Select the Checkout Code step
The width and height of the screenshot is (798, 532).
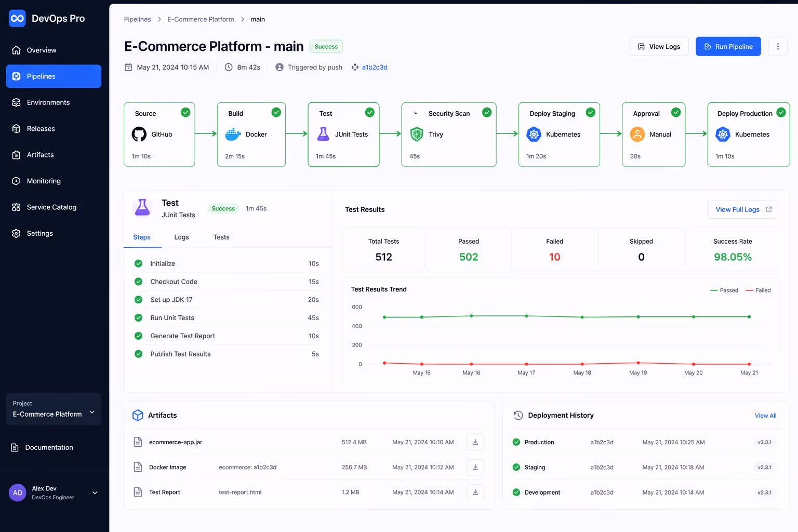227,282
